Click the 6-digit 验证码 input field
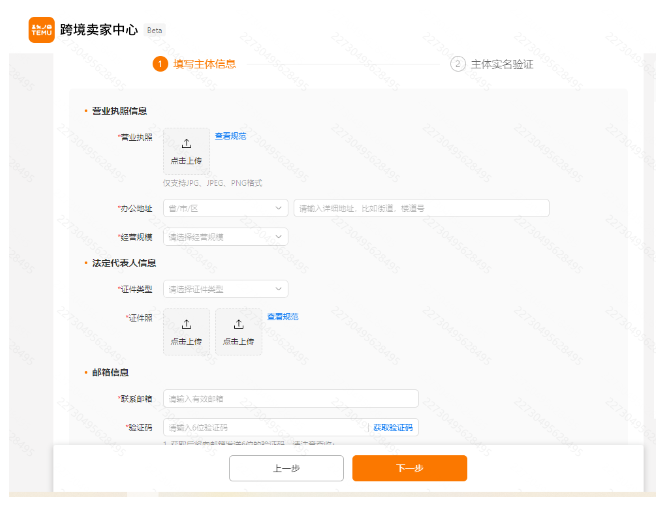The image size is (662, 525). point(264,427)
